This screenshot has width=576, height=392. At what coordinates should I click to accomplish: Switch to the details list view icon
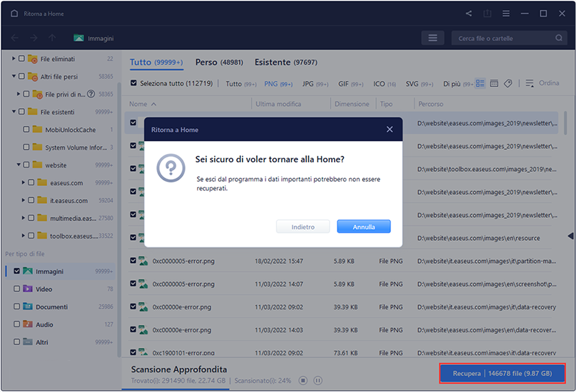[x=480, y=83]
